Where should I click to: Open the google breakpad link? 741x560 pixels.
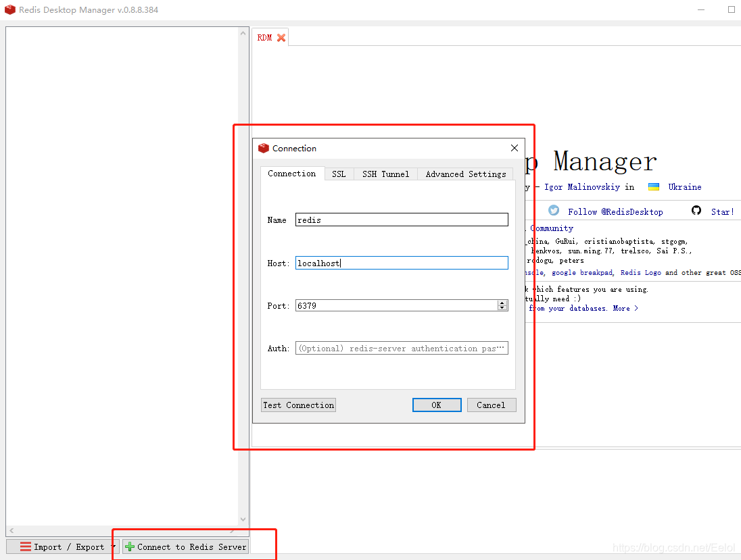pos(582,273)
